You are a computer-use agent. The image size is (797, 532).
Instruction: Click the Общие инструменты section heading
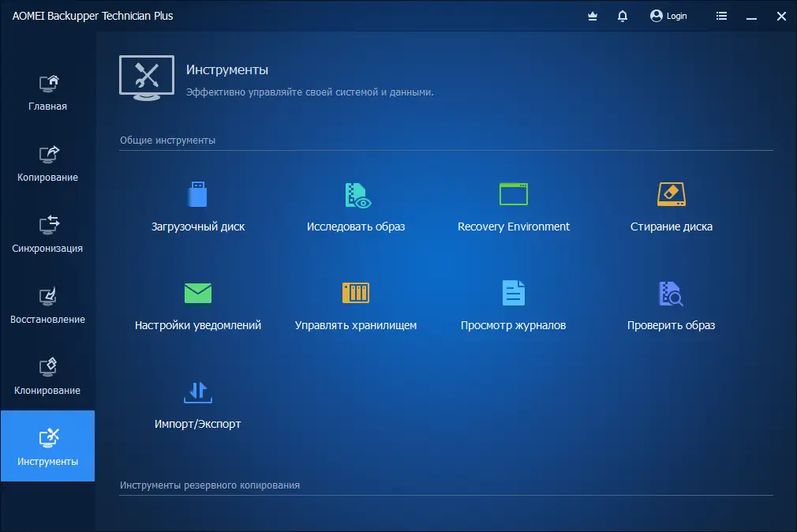168,140
